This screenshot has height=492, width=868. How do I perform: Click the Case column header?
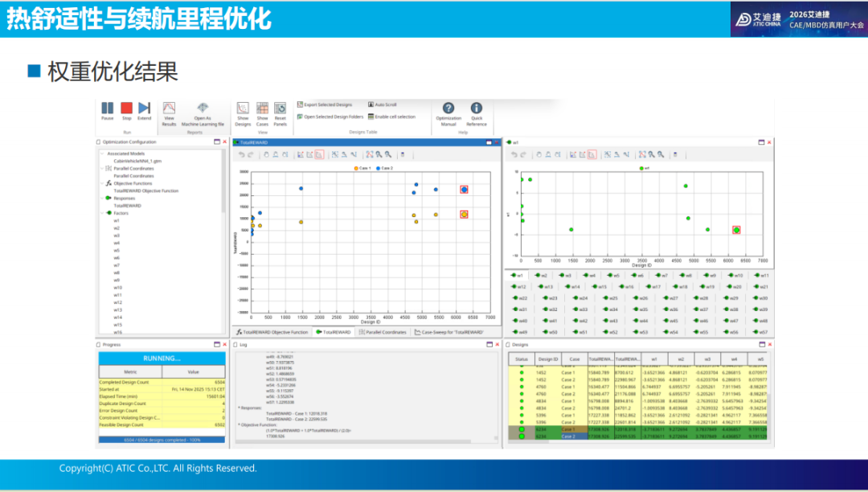[x=575, y=359]
